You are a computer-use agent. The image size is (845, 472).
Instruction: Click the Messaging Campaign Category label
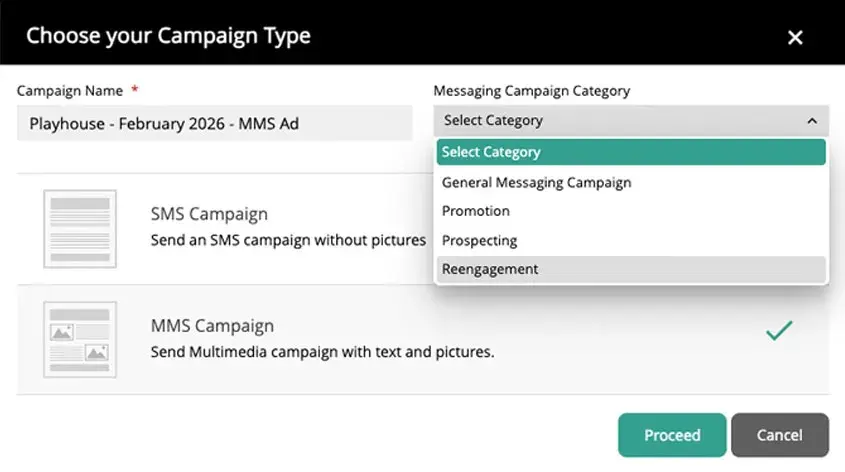[531, 91]
